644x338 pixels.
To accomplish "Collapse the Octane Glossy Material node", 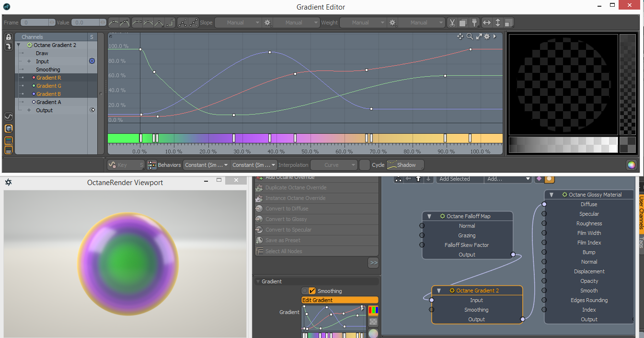I will (x=552, y=195).
